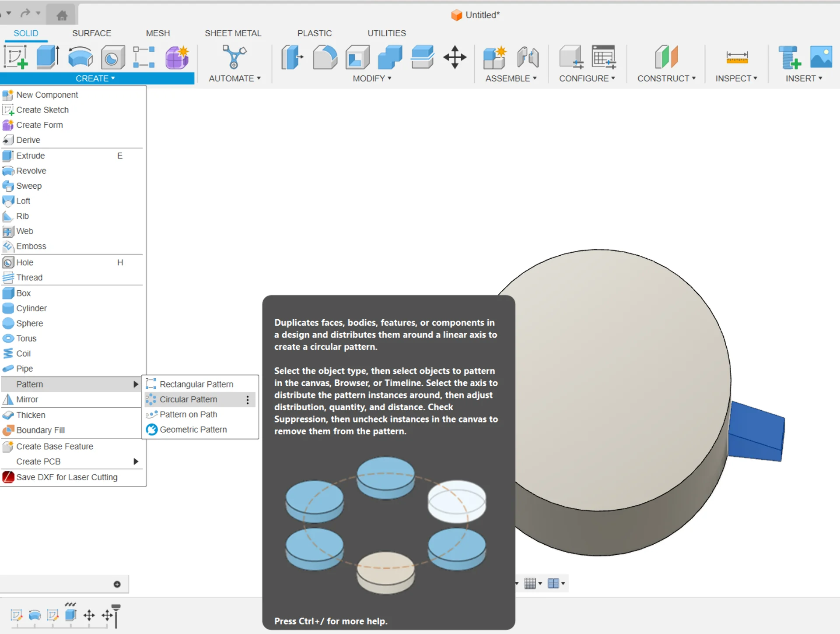Click the Joint icon in Assemble
Viewport: 840px width, 634px height.
point(528,57)
